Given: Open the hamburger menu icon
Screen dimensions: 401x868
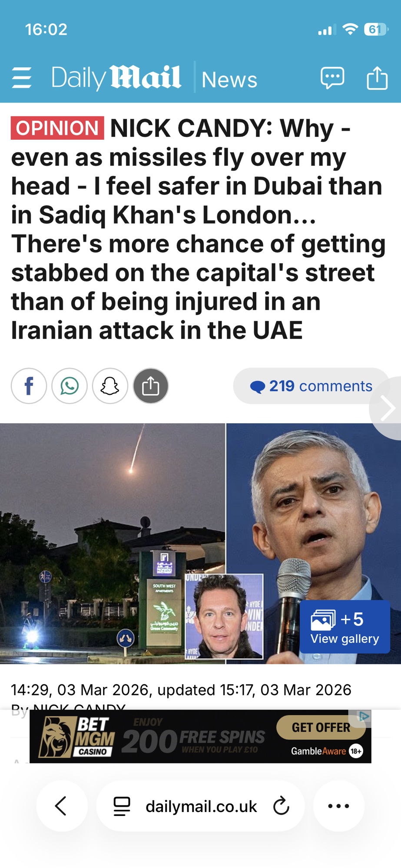Looking at the screenshot, I should coord(21,78).
